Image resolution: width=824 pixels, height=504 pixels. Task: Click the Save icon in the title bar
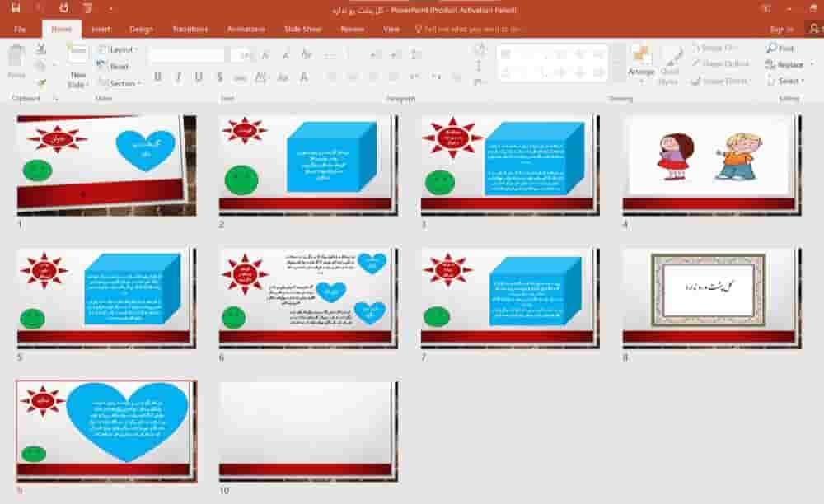click(x=15, y=8)
